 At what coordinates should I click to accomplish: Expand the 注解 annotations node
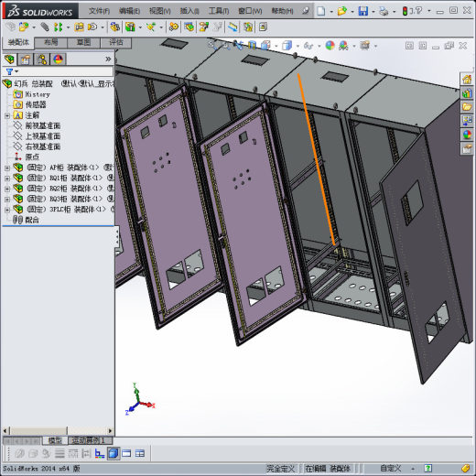7,115
